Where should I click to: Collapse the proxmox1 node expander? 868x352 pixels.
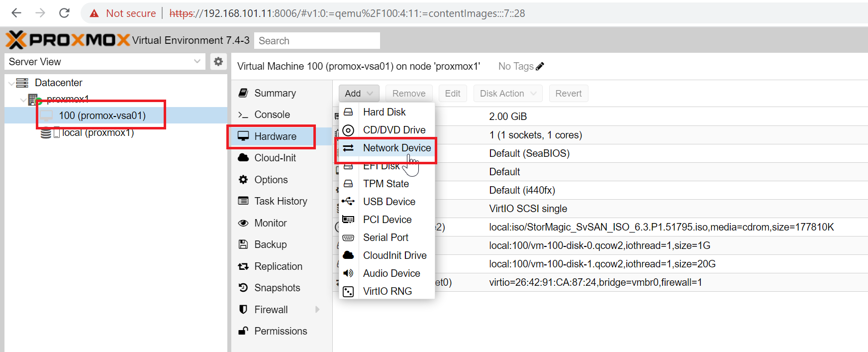point(23,100)
